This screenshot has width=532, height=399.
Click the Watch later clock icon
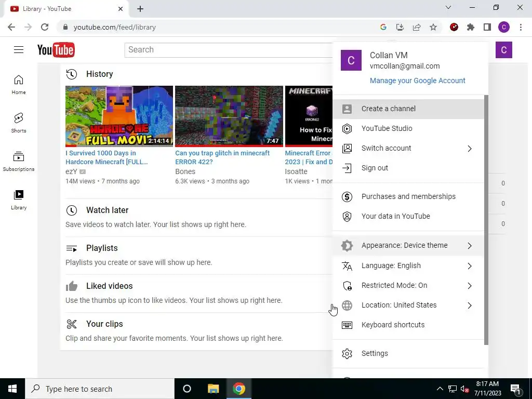pos(72,210)
